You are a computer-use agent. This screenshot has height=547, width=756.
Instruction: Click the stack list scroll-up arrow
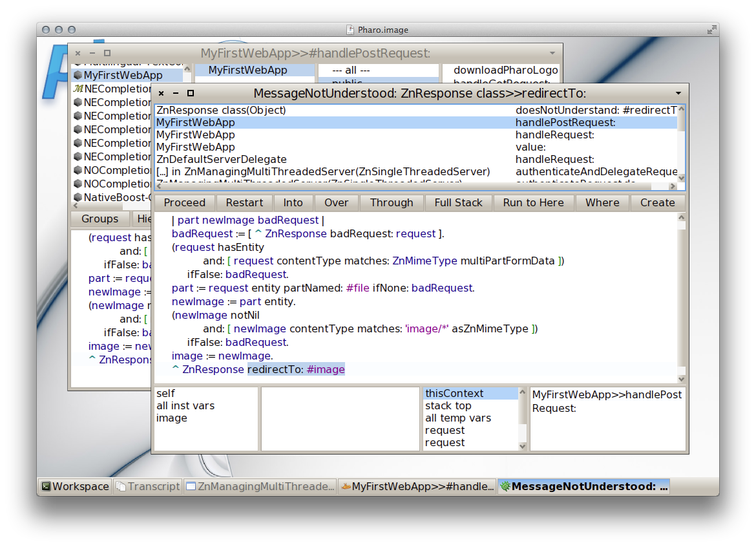(x=681, y=109)
